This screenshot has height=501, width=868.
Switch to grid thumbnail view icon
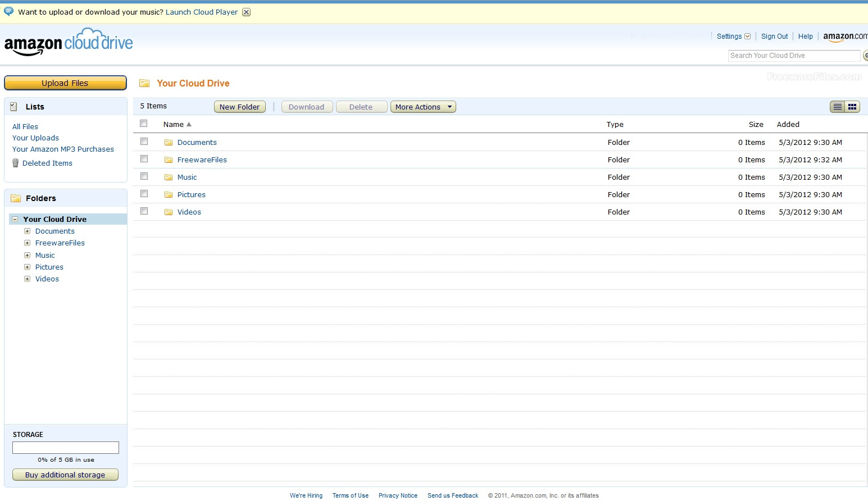click(x=852, y=107)
